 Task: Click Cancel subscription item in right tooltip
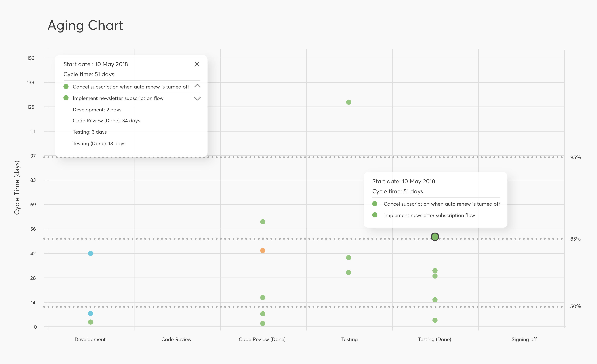pos(441,204)
